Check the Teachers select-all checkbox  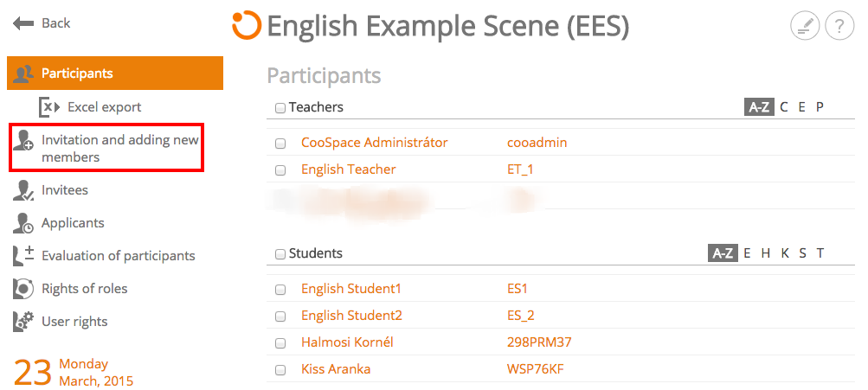point(280,108)
